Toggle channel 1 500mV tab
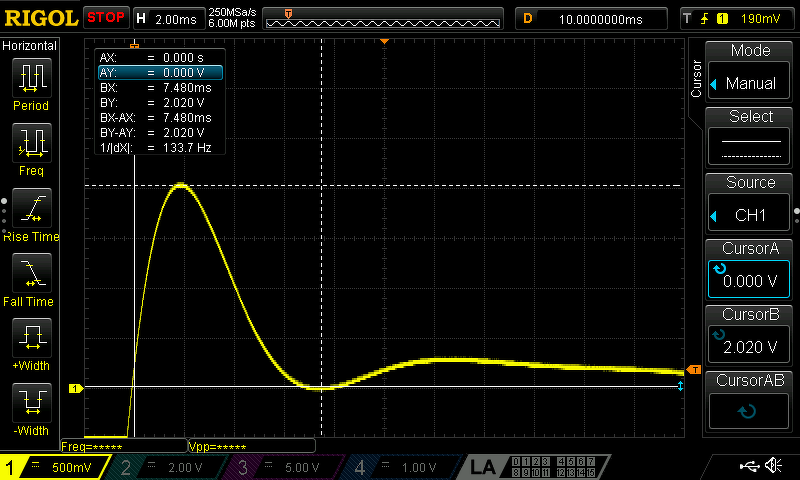 pyautogui.click(x=54, y=467)
